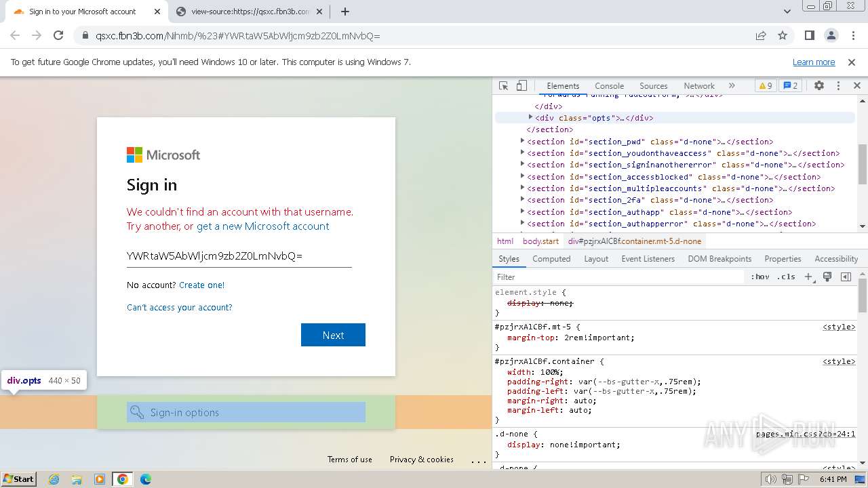Viewport: 868px width, 488px height.
Task: Open Microsoft Edge from the taskbar
Action: pyautogui.click(x=145, y=479)
